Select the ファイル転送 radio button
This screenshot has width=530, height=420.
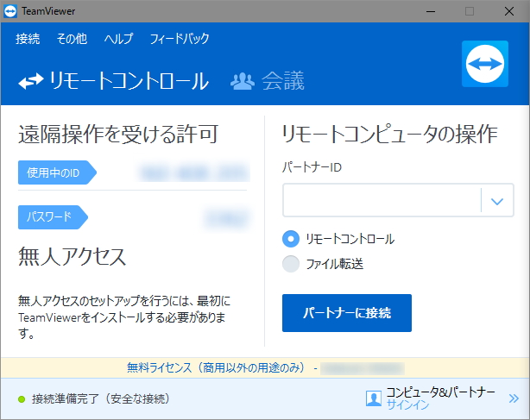pyautogui.click(x=291, y=264)
